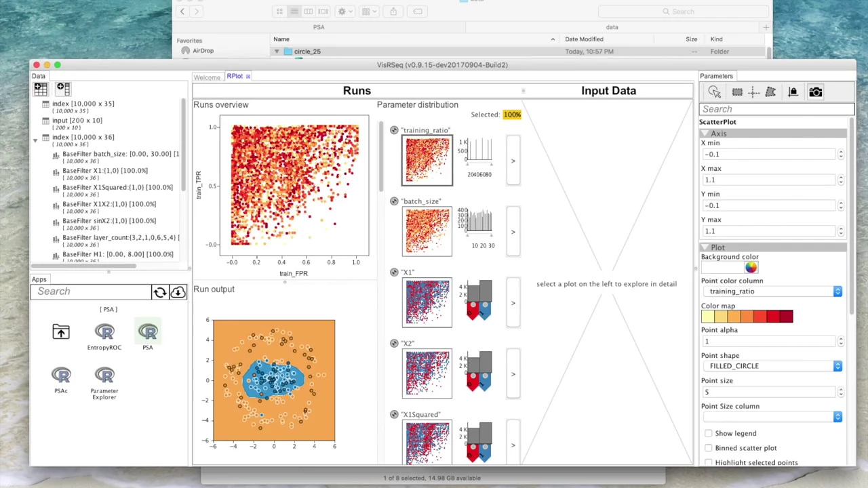Click Finder back arrow in background window
The width and height of the screenshot is (868, 488).
182,12
